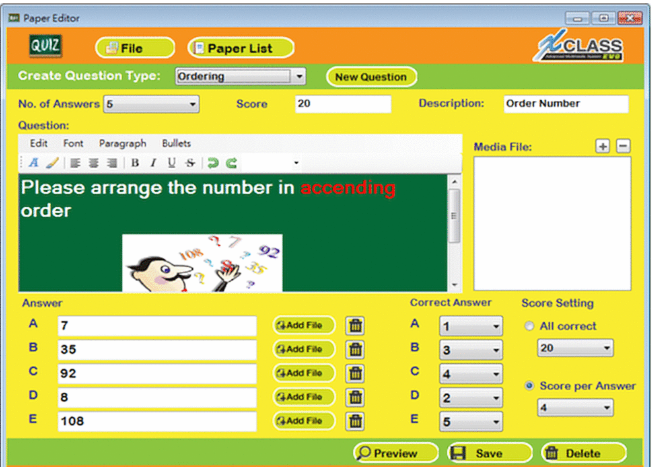
Task: Align question text left
Action: pyautogui.click(x=75, y=163)
